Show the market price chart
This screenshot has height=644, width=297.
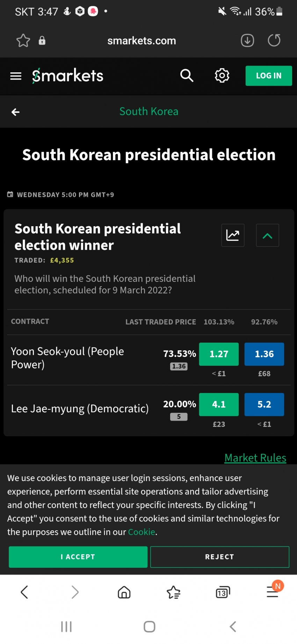[x=233, y=235]
